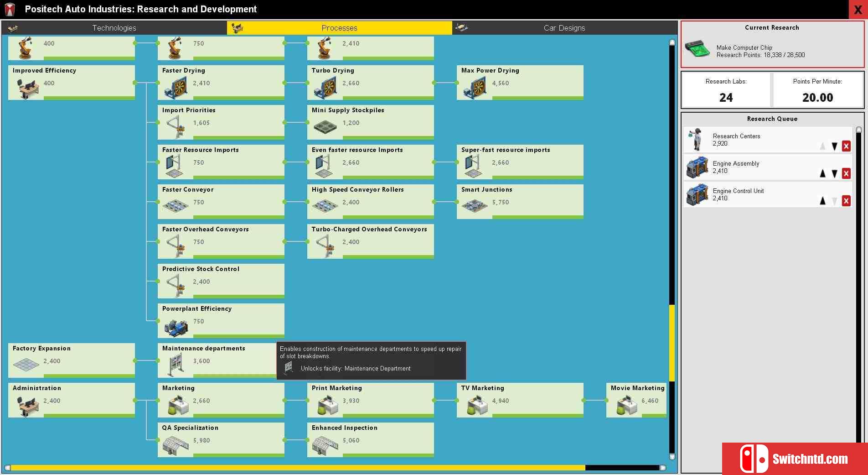Select the Faster Drying fan icon
This screenshot has width=868, height=475.
(x=176, y=88)
